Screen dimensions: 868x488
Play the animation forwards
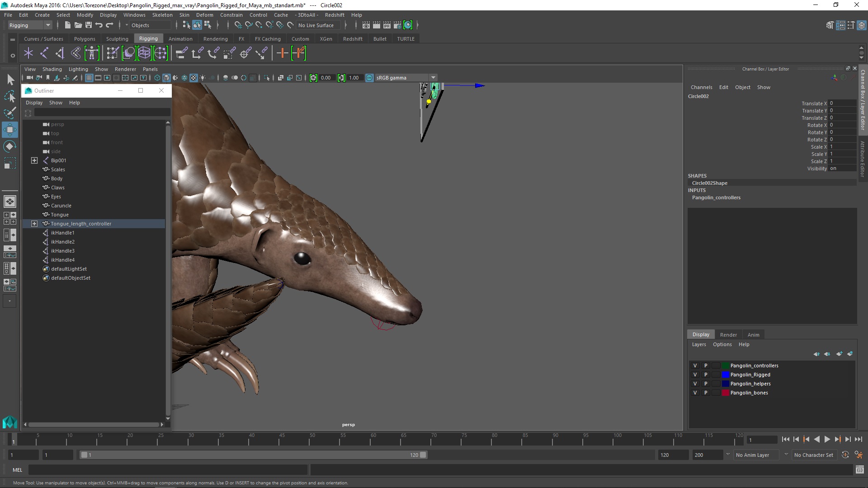tap(827, 439)
